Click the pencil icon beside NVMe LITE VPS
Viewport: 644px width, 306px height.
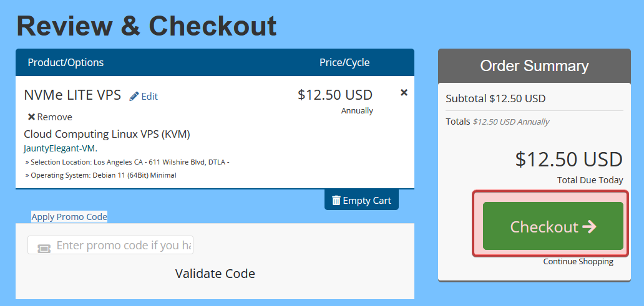(x=134, y=96)
